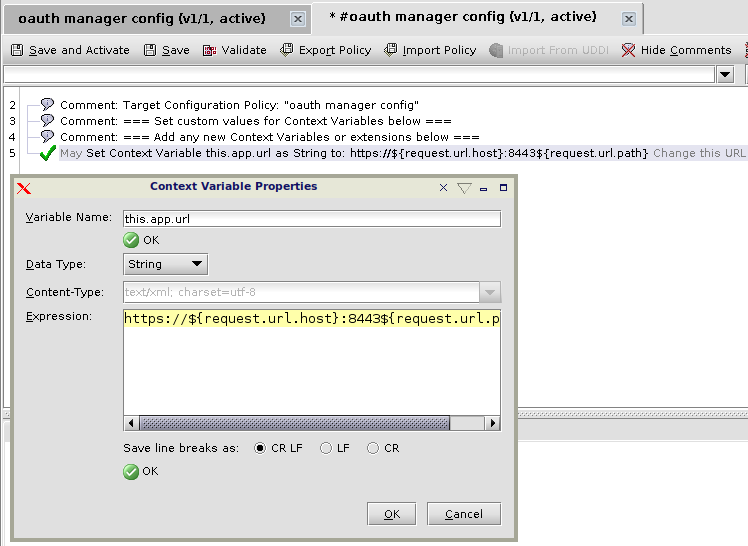This screenshot has height=546, width=748.
Task: Click Import From UDDI in the toolbar
Action: click(549, 50)
